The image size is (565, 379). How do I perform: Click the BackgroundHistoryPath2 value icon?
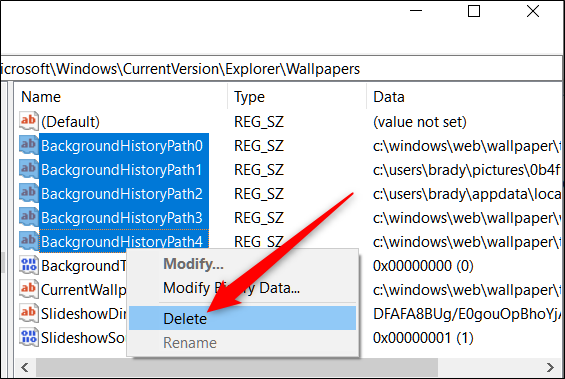[x=28, y=193]
